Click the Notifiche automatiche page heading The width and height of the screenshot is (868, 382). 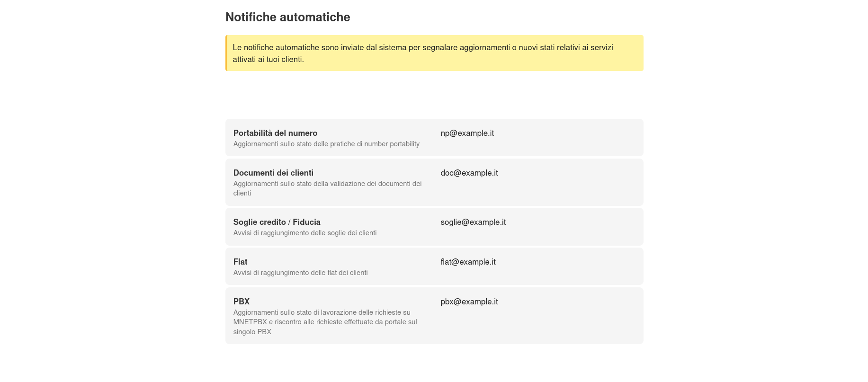click(287, 17)
